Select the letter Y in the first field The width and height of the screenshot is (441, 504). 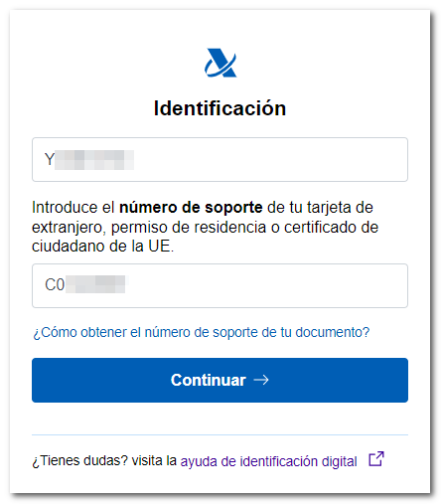(x=50, y=159)
